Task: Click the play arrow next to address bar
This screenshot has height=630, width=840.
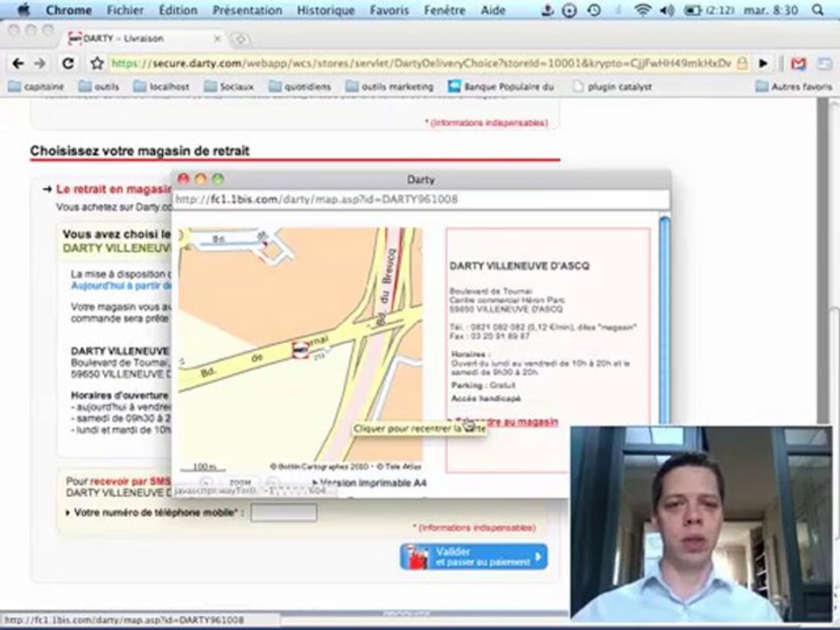Action: point(763,63)
